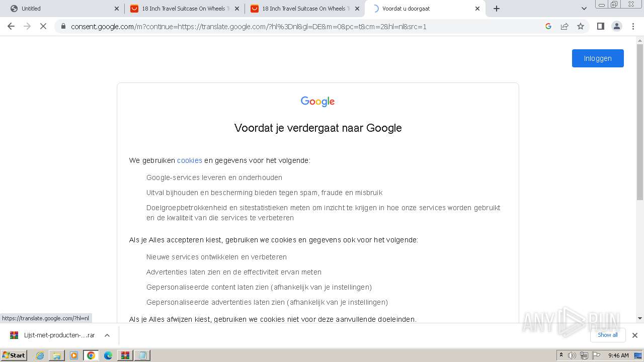
Task: Click Chrome icon in taskbar
Action: click(91, 355)
